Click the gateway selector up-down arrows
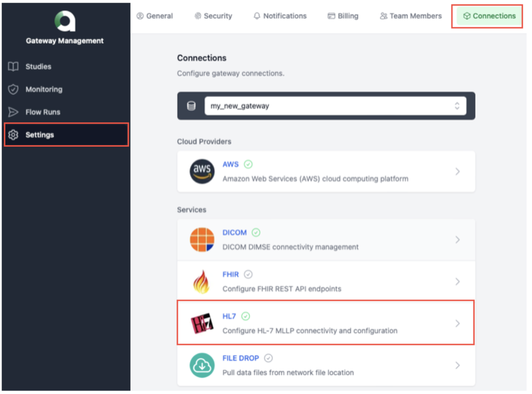 (x=457, y=106)
